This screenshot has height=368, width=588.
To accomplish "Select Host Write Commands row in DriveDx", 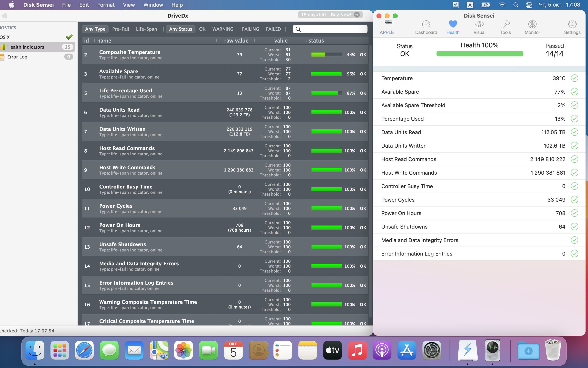I will pos(225,170).
